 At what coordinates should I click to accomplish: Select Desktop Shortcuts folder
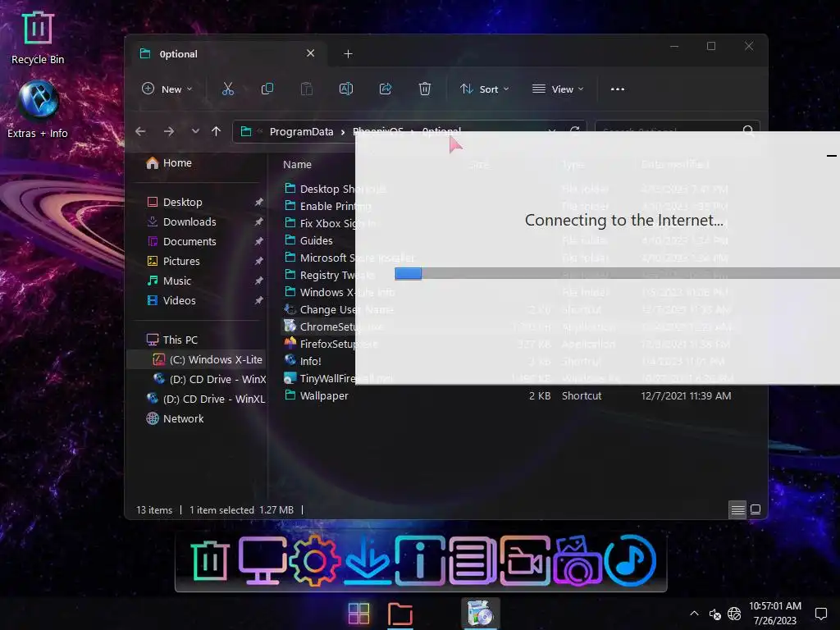(x=319, y=189)
